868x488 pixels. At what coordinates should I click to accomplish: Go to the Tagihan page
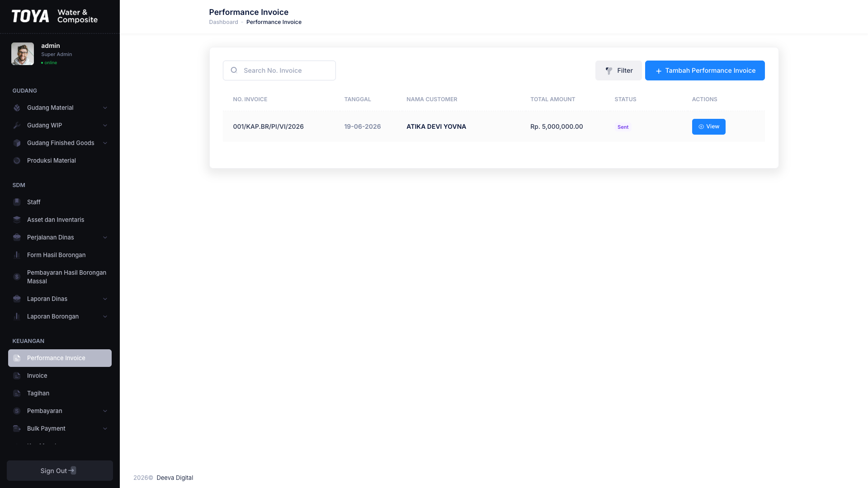tap(60, 393)
